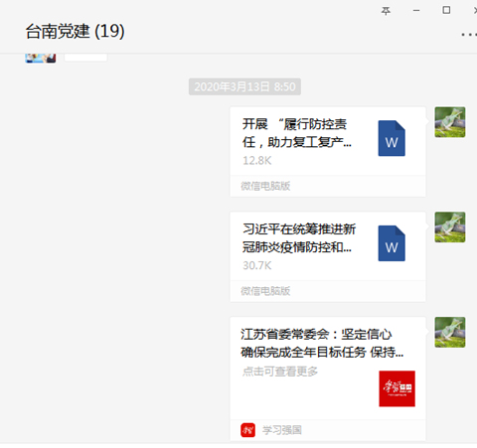Pin the chat window on top
The height and width of the screenshot is (448, 477).
pos(386,11)
